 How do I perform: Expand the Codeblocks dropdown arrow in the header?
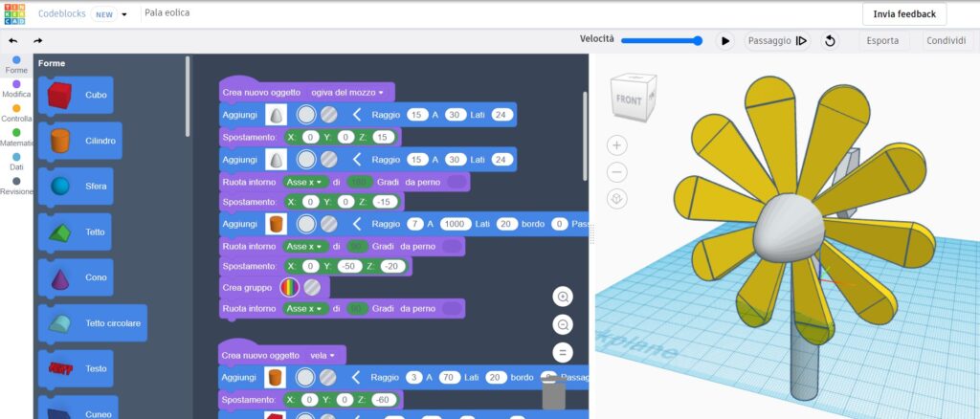(124, 14)
